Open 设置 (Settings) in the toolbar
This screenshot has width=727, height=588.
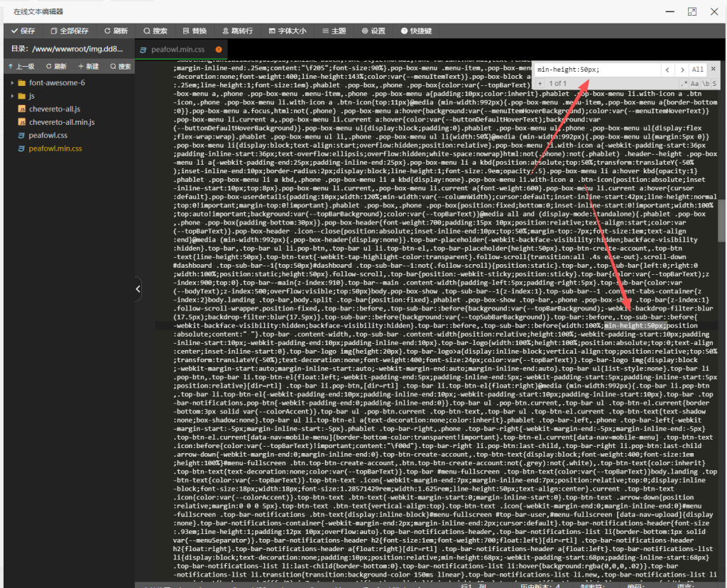[x=373, y=31]
